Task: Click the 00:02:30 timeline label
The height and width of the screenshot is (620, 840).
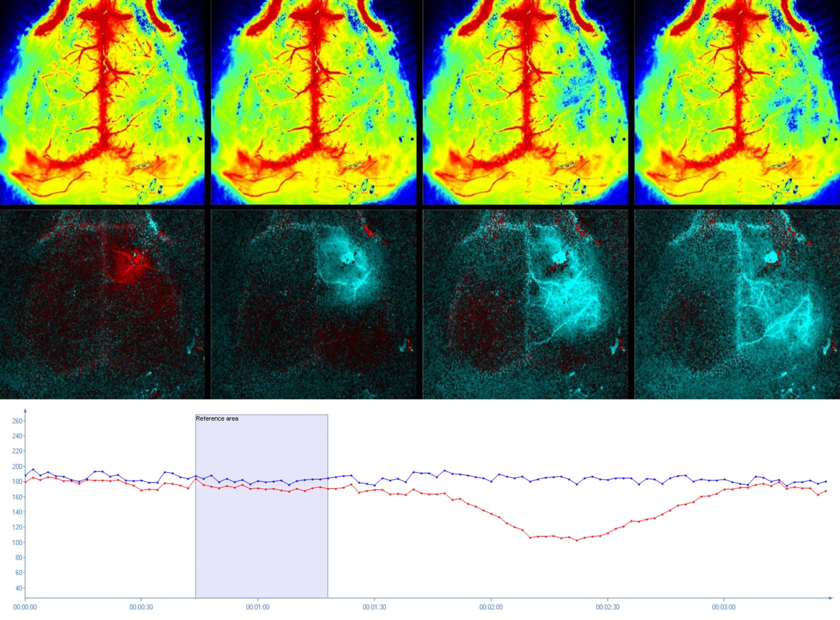Action: [x=607, y=607]
